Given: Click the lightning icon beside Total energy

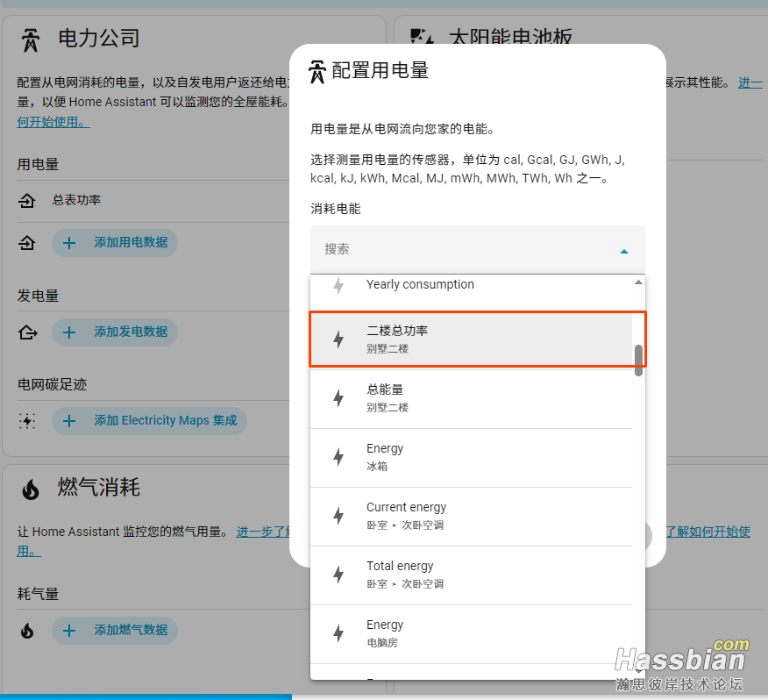Looking at the screenshot, I should [x=338, y=575].
